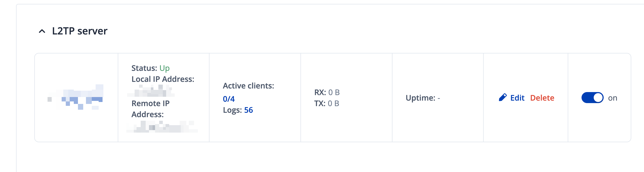Open the Edit link for the server

pos(517,98)
